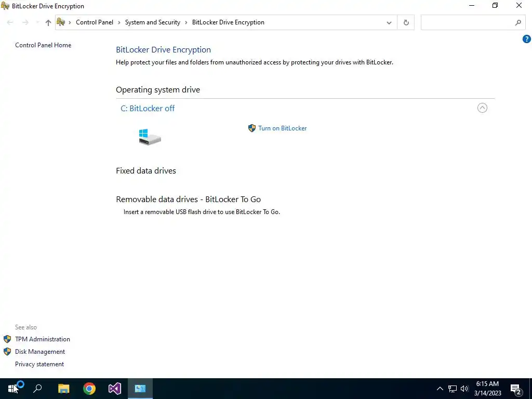Viewport: 532px width, 399px height.
Task: Click the BitLocker Drive Encryption page title
Action: tap(163, 49)
